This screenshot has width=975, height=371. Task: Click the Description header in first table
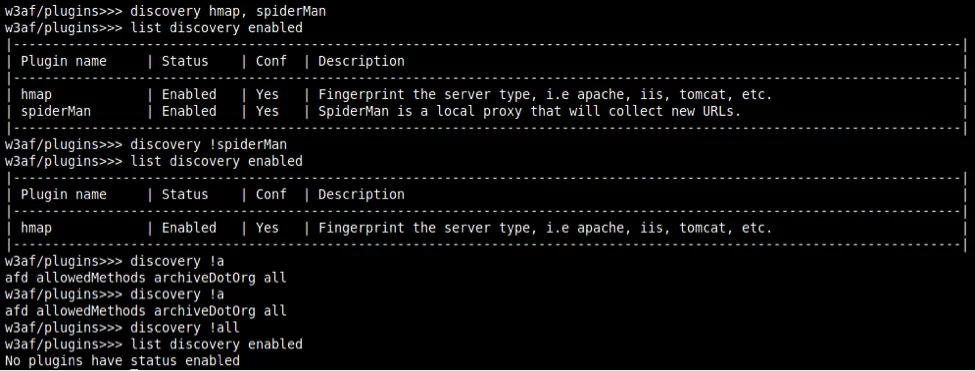[361, 61]
